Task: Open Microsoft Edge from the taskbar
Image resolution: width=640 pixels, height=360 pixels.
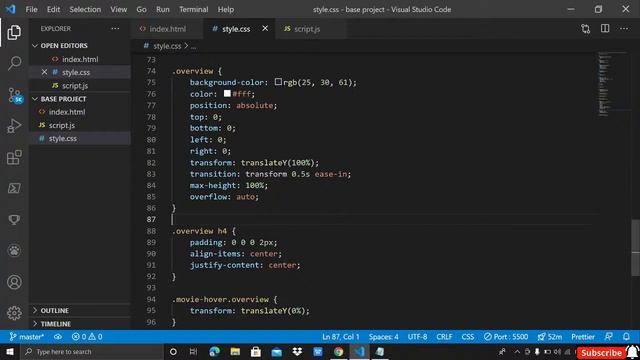Action: (214, 351)
